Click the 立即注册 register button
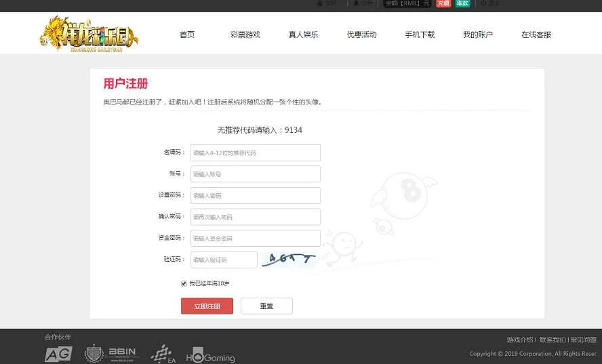Screen dimensions: 602x364 [x=207, y=306]
